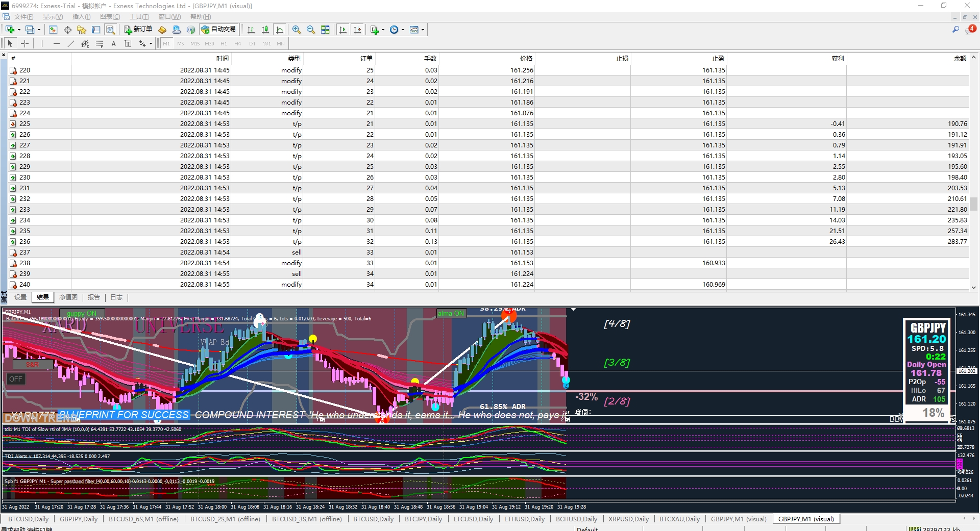Screen dimensions: 980x531
Task: Toggle the chart shift icon
Action: click(x=357, y=30)
